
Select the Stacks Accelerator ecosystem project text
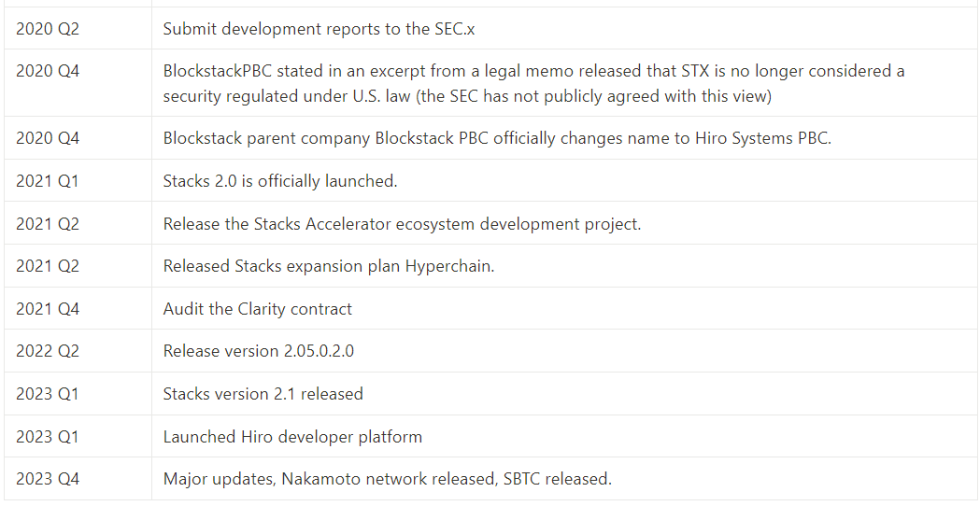402,224
